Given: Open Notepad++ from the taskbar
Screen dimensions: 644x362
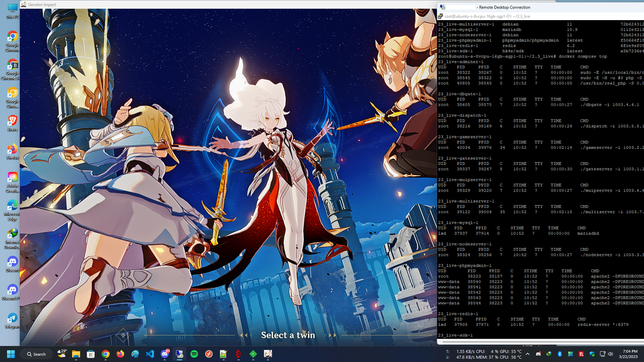Looking at the screenshot, I should pyautogui.click(x=223, y=354).
